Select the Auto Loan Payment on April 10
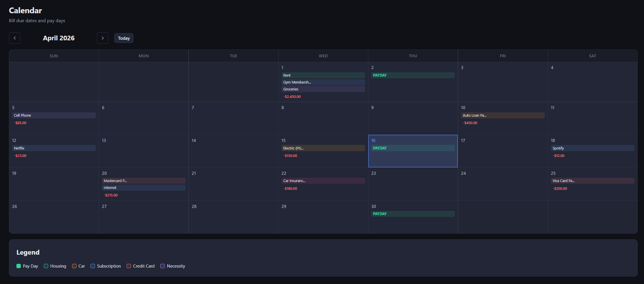Screen dimensions: 644x284 coord(502,115)
